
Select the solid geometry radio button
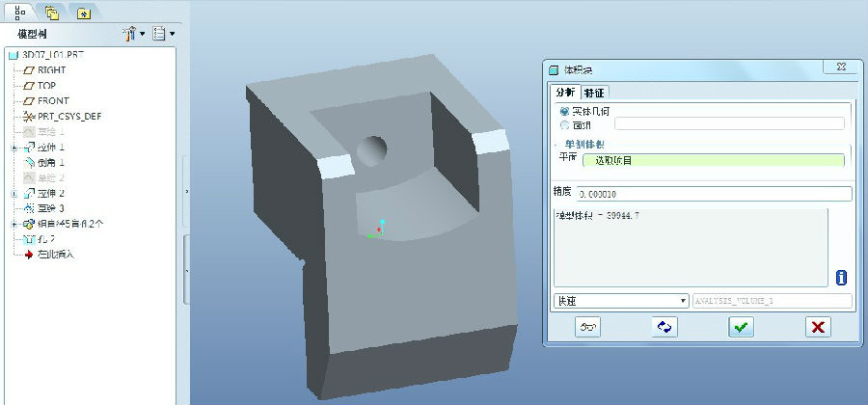tap(564, 111)
